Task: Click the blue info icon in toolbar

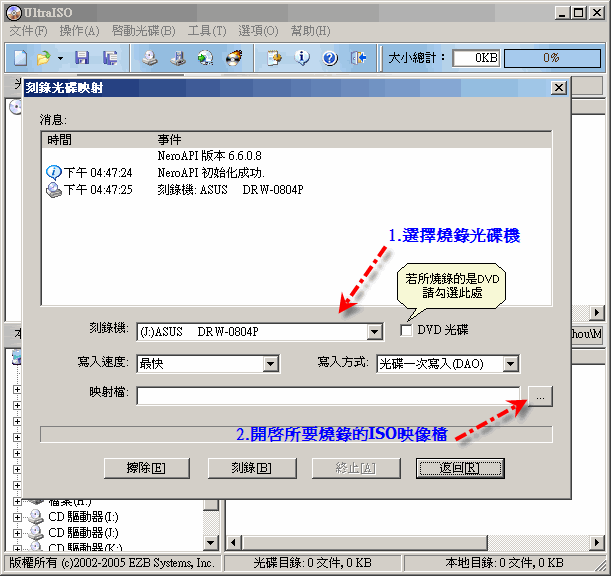Action: [302, 58]
